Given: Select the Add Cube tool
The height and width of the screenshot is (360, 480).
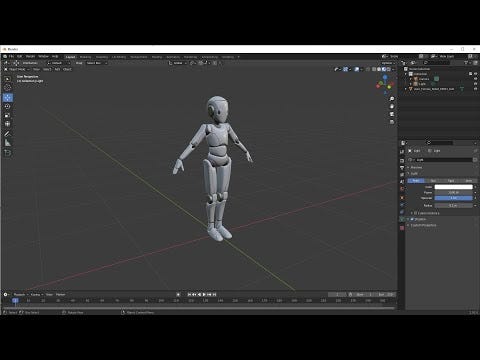Looking at the screenshot, I should (x=8, y=153).
